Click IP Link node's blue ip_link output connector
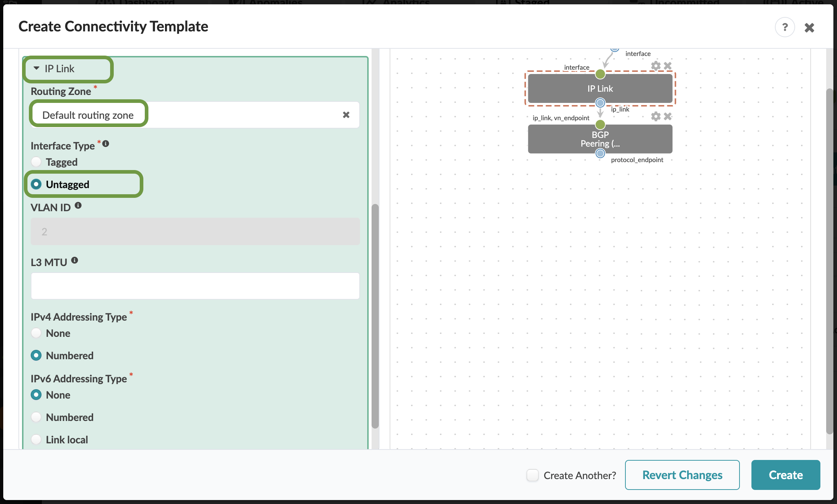Viewport: 837px width, 504px height. 600,103
